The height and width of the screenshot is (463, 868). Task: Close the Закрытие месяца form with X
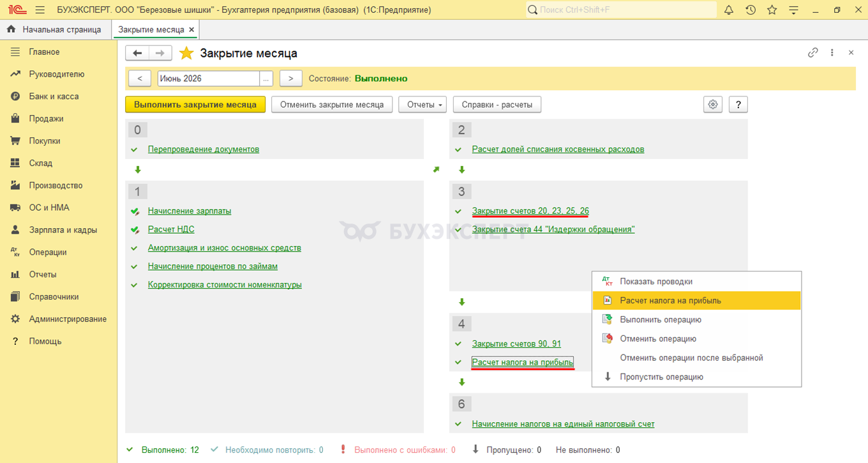tap(851, 53)
